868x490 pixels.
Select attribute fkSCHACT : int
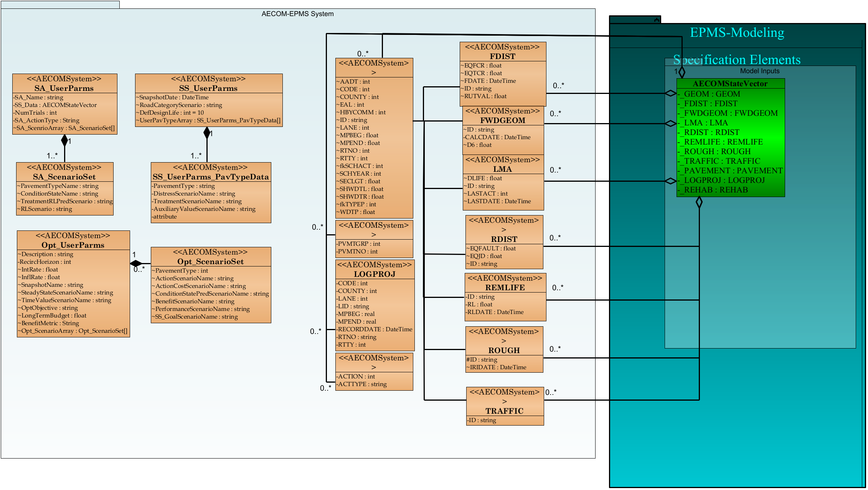coord(360,166)
